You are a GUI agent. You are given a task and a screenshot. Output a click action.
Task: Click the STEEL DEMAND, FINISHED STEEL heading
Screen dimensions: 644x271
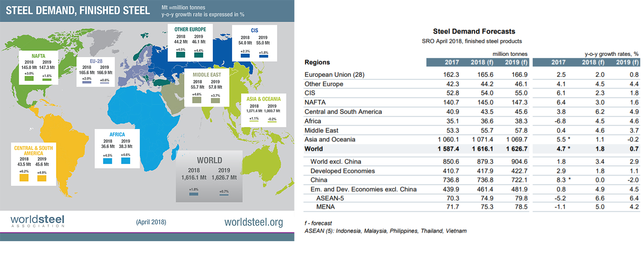(x=78, y=10)
